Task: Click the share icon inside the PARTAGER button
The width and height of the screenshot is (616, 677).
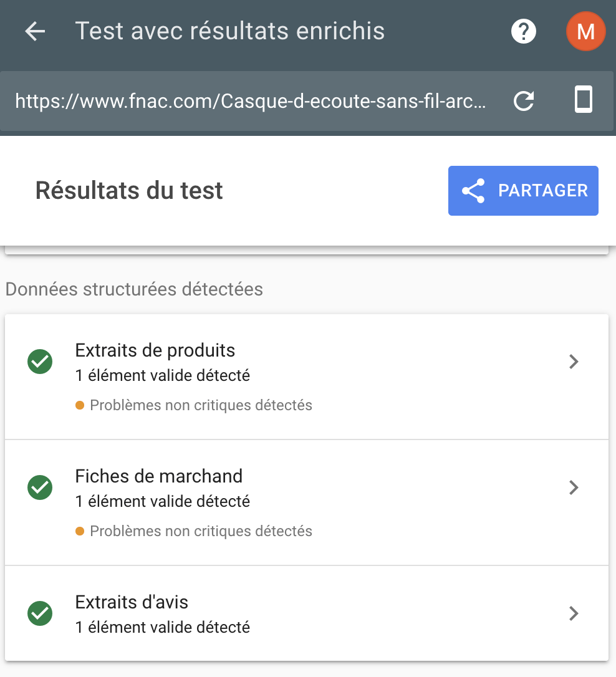Action: coord(474,191)
